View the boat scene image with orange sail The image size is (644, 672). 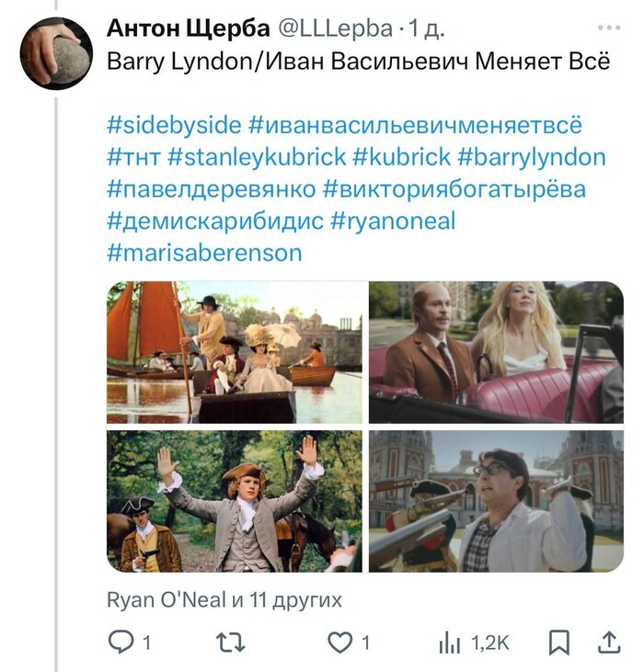click(235, 352)
